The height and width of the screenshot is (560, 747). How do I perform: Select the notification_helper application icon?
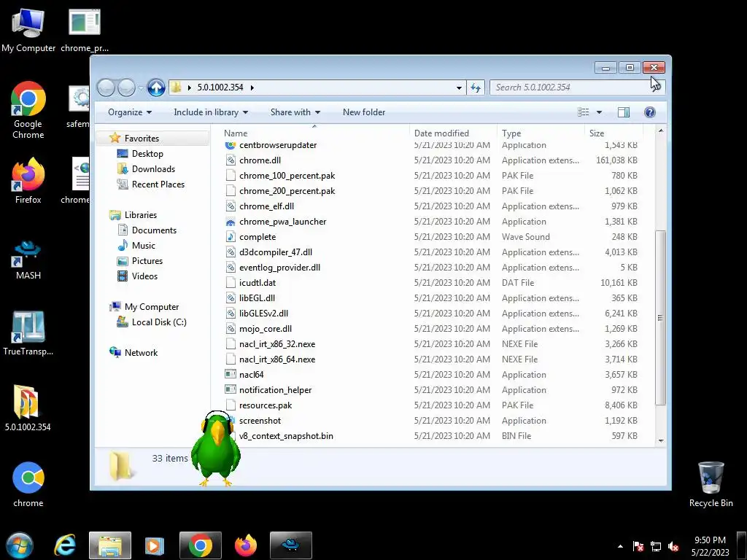tap(231, 390)
